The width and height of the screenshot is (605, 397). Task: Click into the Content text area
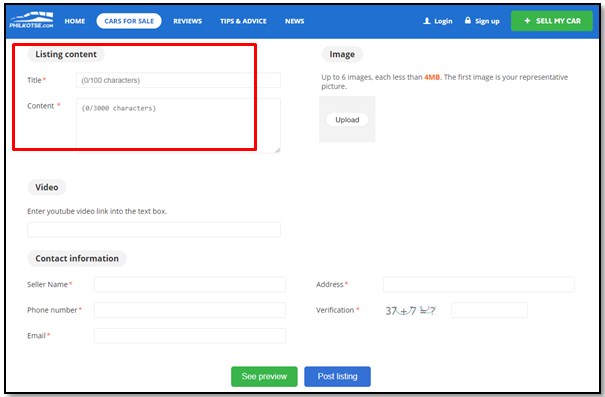178,125
